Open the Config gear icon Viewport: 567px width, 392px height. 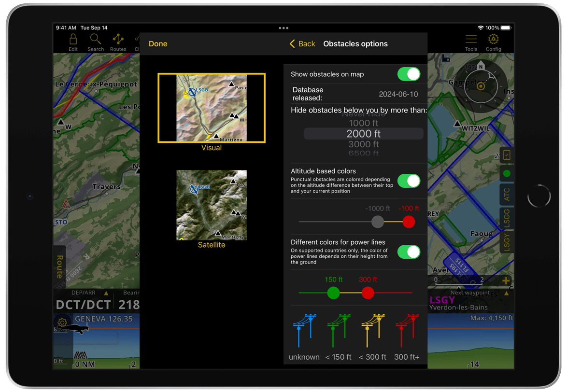point(493,40)
